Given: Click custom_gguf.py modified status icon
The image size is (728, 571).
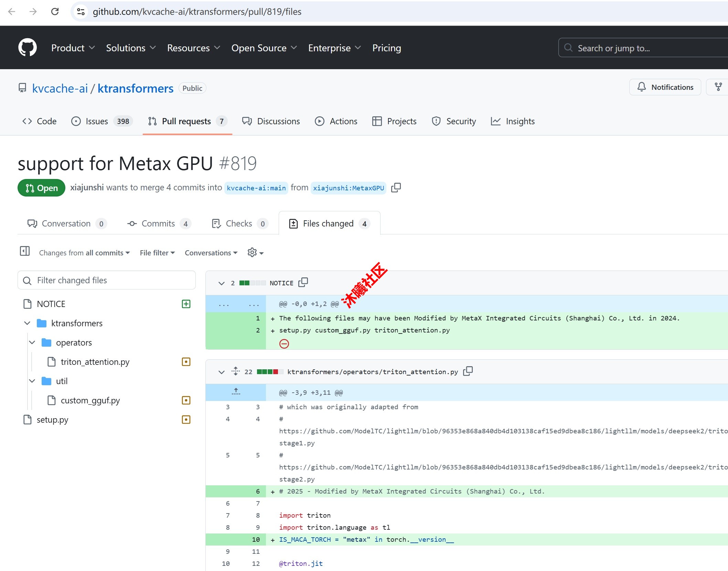Looking at the screenshot, I should coord(186,400).
